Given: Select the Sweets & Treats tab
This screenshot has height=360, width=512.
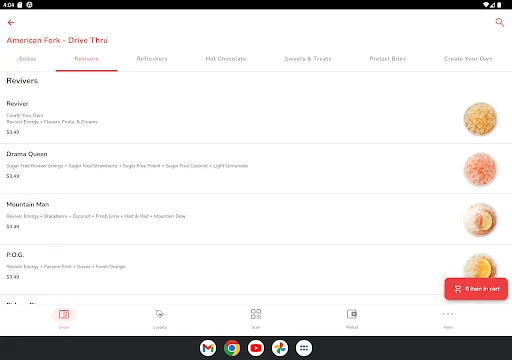Looking at the screenshot, I should (x=308, y=59).
